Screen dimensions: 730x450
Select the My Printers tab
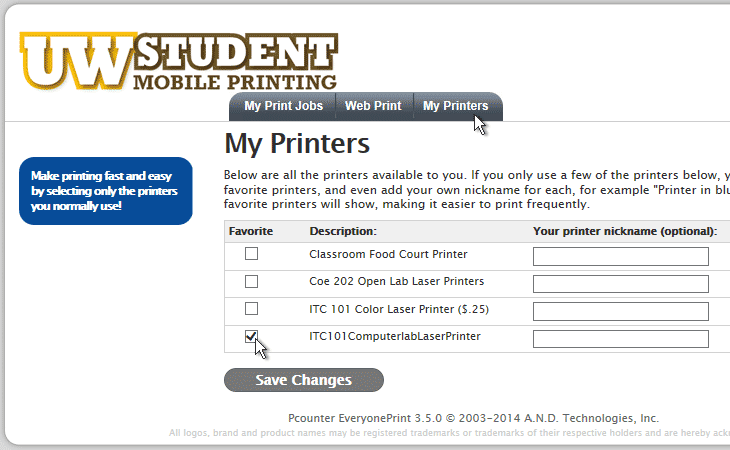[x=455, y=106]
